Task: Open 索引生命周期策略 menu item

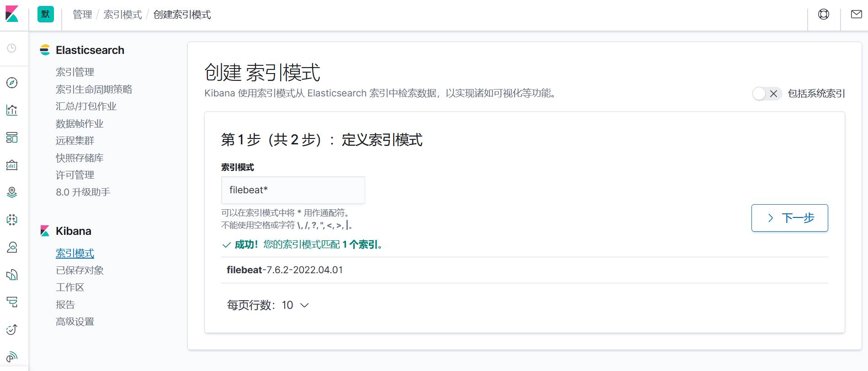Action: point(94,89)
